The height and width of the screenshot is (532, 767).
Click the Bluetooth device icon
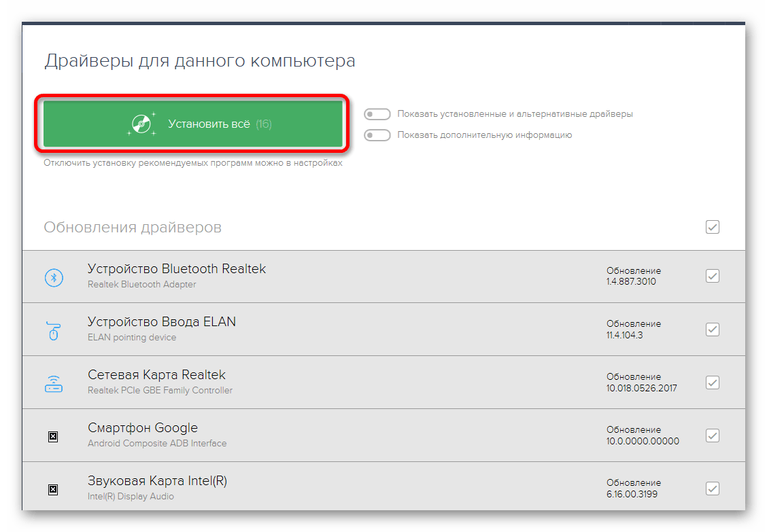54,277
